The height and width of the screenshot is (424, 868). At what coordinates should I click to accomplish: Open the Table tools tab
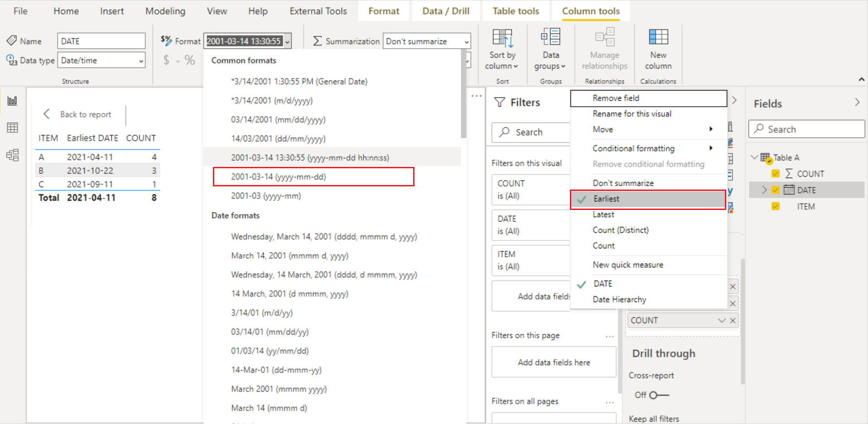click(x=516, y=11)
